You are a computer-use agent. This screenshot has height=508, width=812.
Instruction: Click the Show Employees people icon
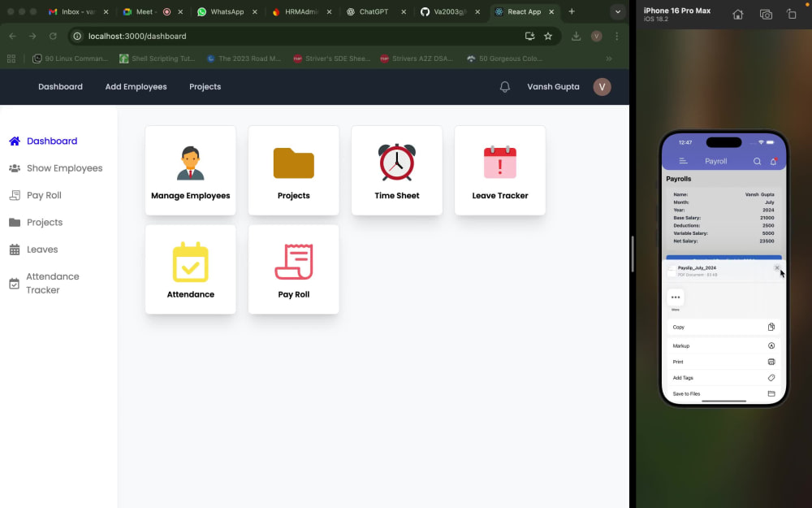coord(15,168)
